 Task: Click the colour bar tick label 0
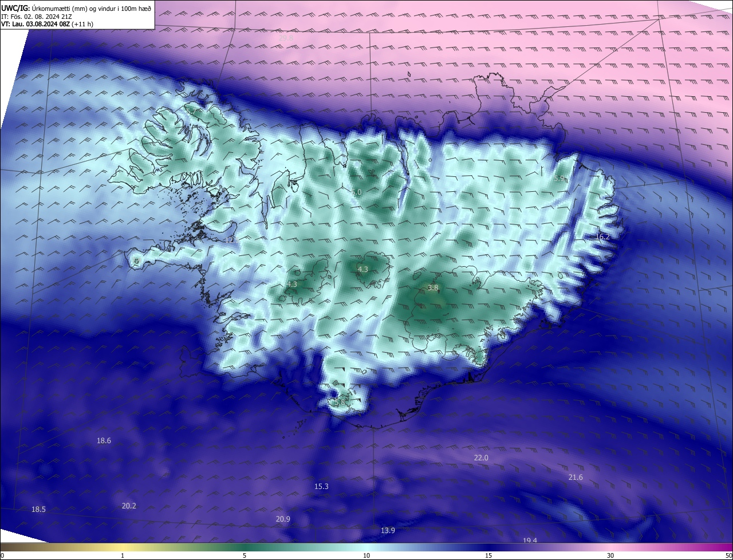pos(2,555)
